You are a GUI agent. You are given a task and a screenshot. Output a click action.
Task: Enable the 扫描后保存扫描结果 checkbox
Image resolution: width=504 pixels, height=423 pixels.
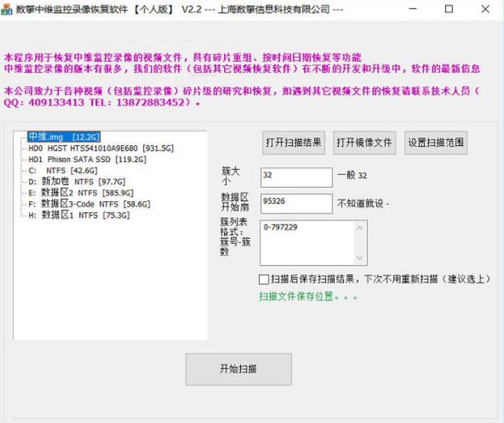click(264, 279)
